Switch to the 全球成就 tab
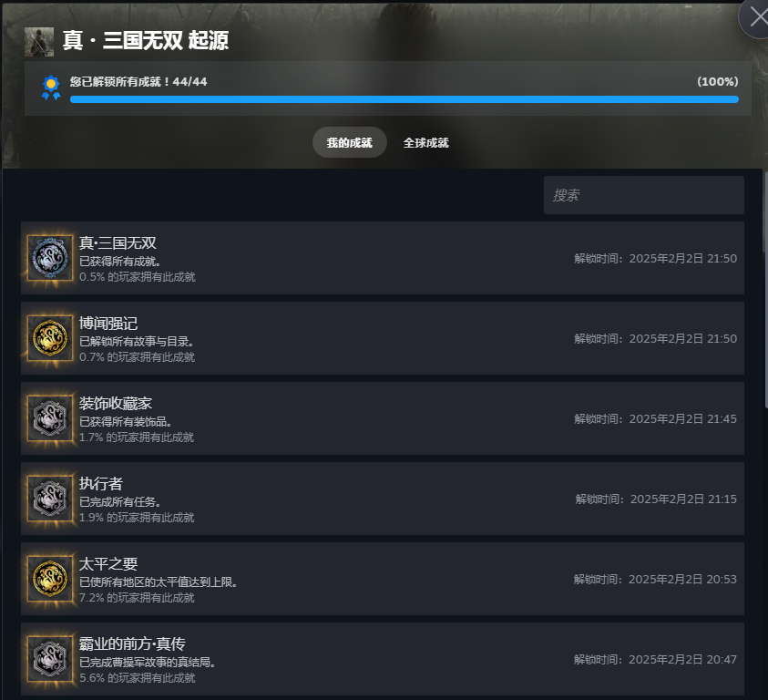768x700 pixels. tap(425, 143)
